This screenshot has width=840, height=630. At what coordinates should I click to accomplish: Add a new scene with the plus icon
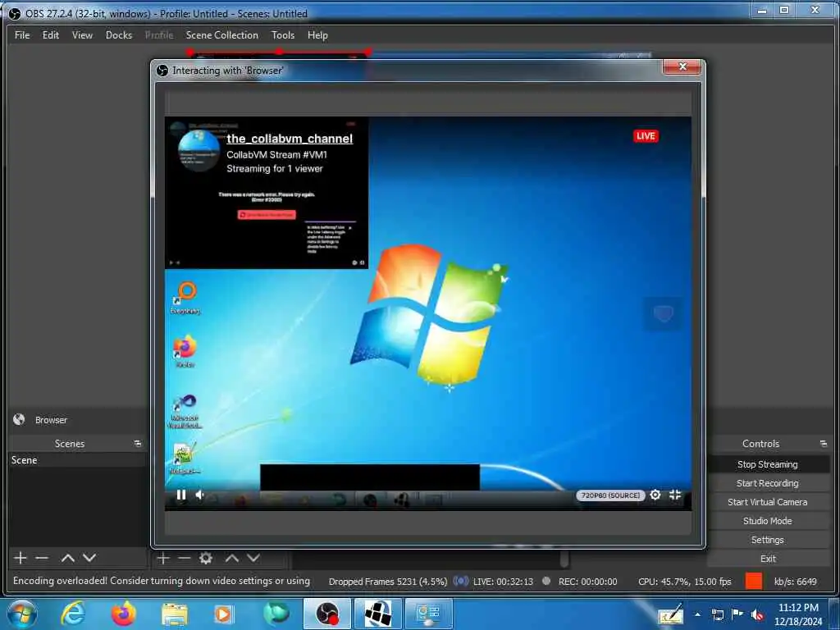(21, 558)
